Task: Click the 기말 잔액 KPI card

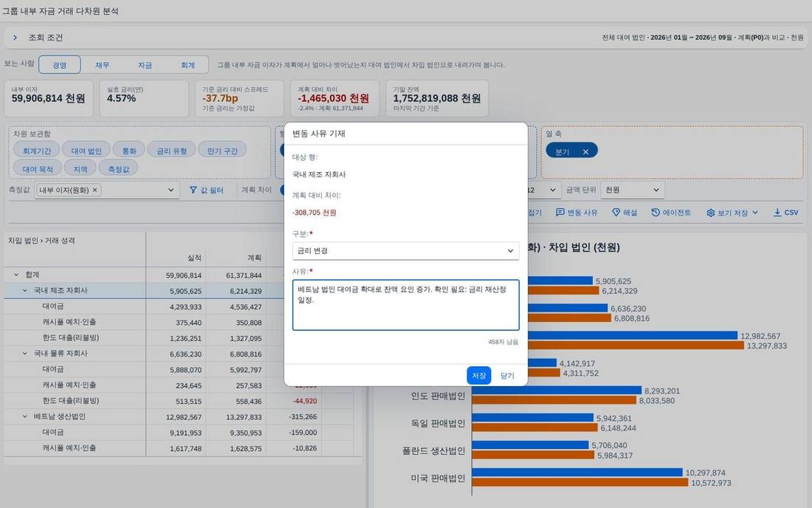Action: coord(437,98)
